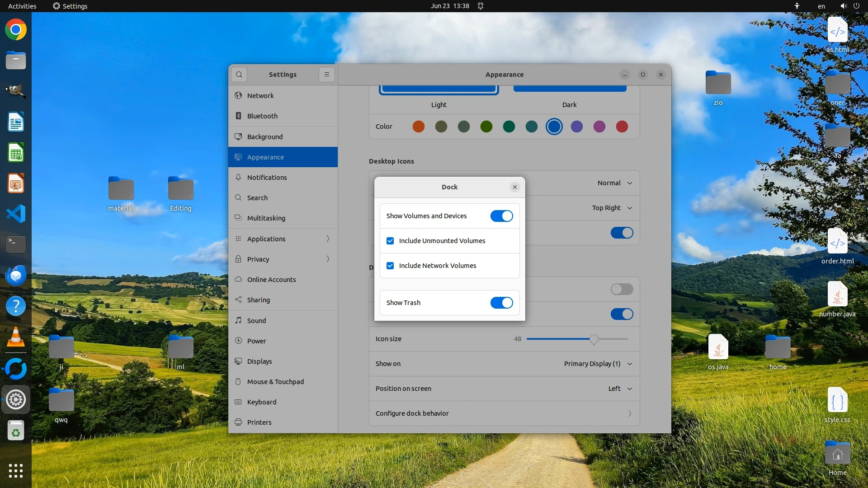
Task: Turn off Show Trash switch
Action: coord(501,303)
